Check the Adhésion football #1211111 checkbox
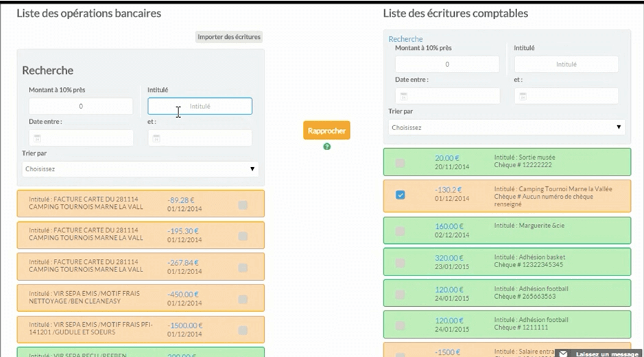Image resolution: width=644 pixels, height=357 pixels. pyautogui.click(x=400, y=325)
